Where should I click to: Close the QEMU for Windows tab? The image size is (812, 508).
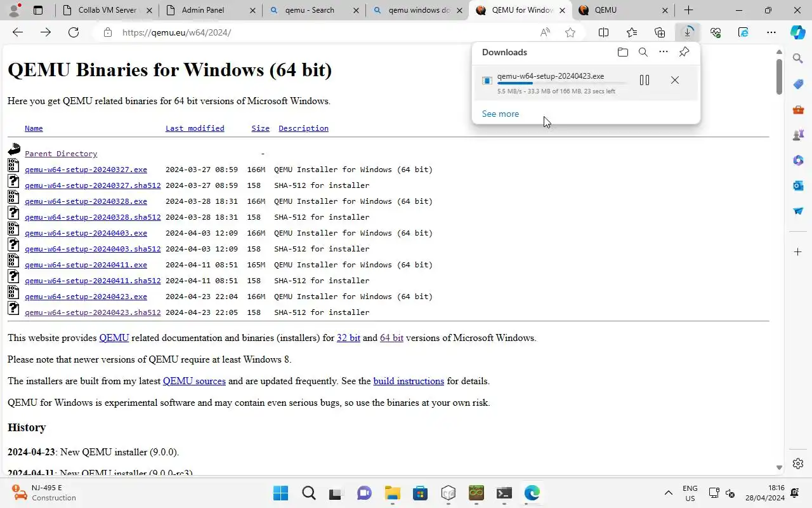[x=562, y=10]
